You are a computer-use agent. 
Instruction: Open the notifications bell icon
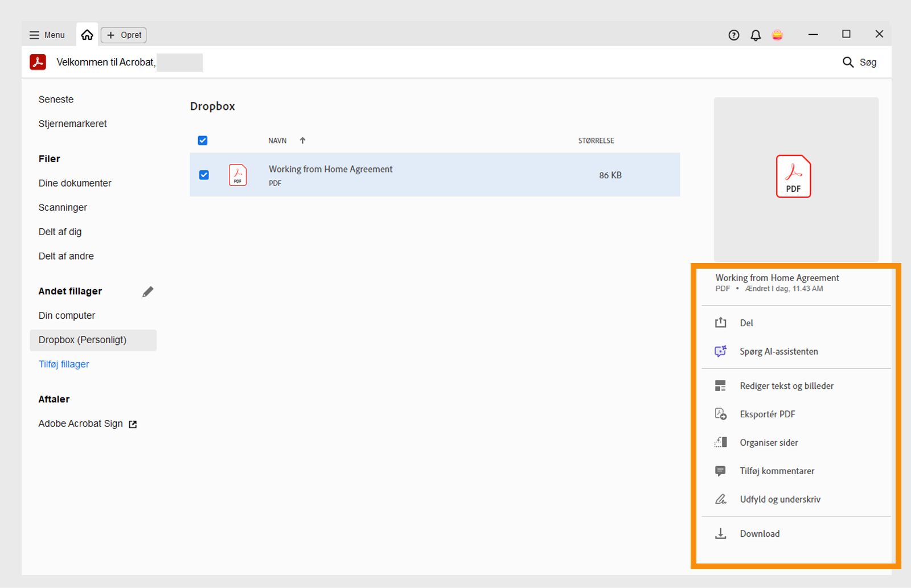click(756, 35)
